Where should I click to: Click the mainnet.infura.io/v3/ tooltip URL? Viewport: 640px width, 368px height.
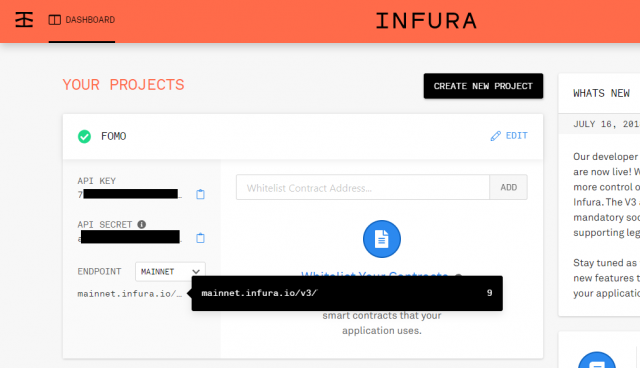[259, 293]
